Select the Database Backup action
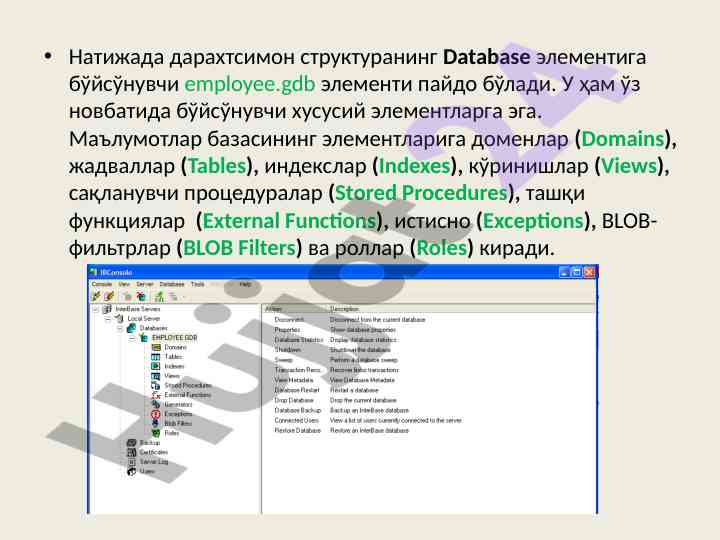Screen dimensions: 720x540 pos(297,411)
